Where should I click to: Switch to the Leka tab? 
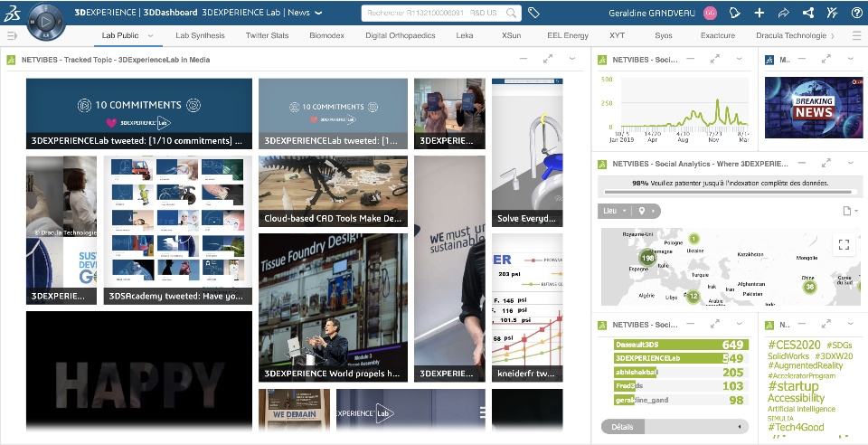pyautogui.click(x=465, y=35)
